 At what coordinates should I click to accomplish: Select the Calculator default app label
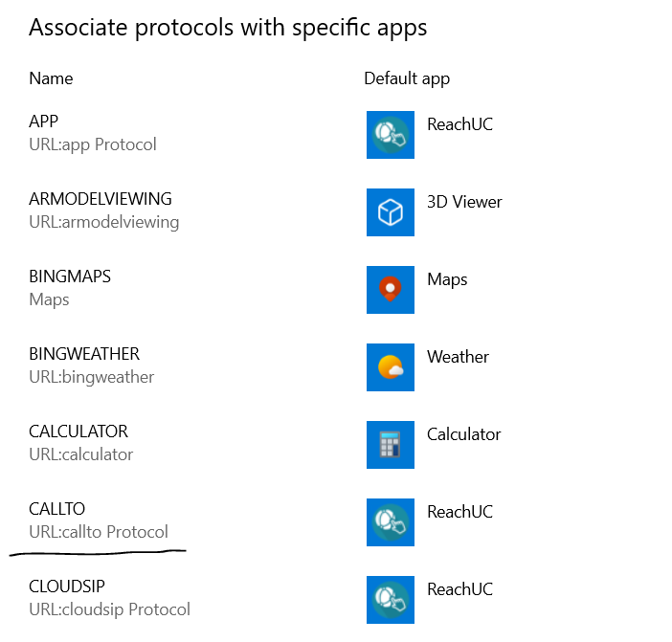pos(463,434)
